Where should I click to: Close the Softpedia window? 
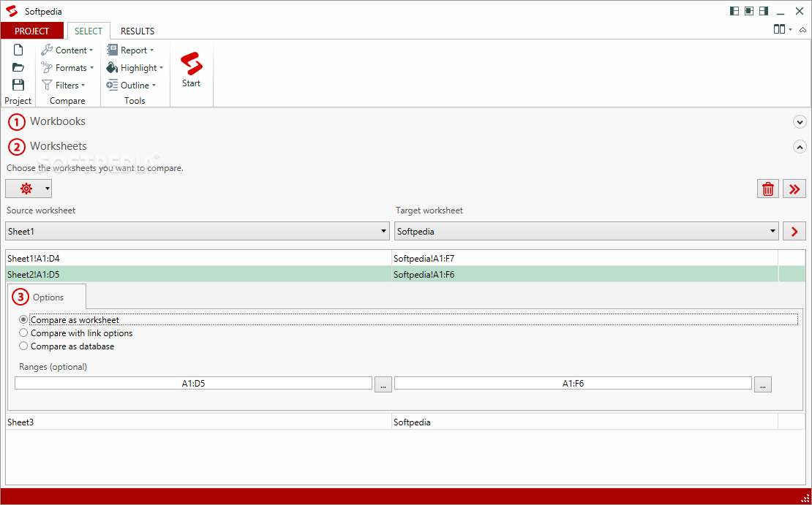coord(799,11)
